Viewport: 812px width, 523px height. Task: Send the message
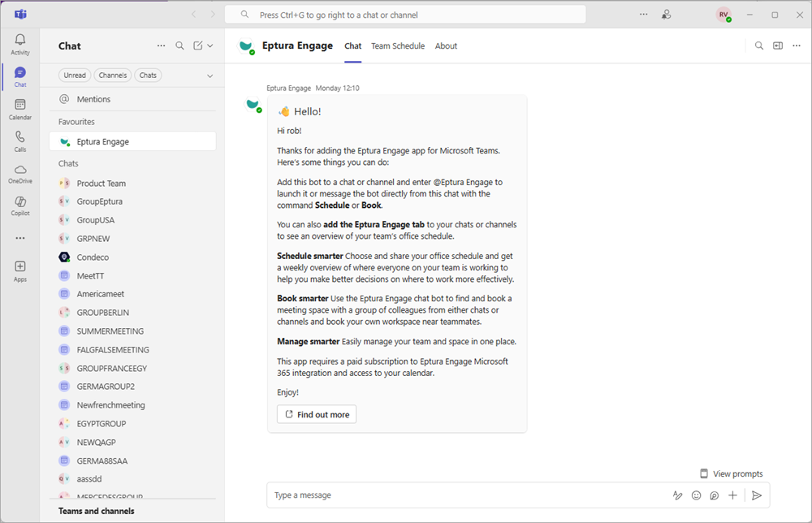pos(757,495)
